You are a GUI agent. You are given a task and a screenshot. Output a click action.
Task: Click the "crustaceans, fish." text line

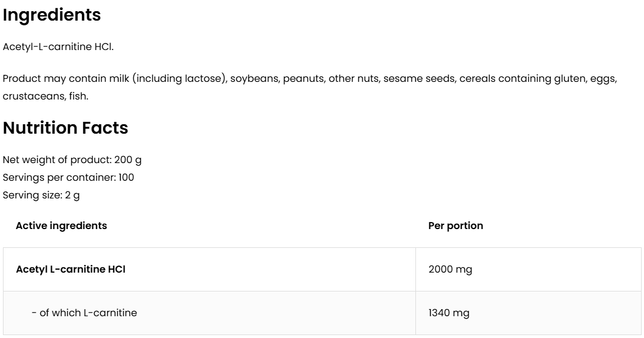45,96
